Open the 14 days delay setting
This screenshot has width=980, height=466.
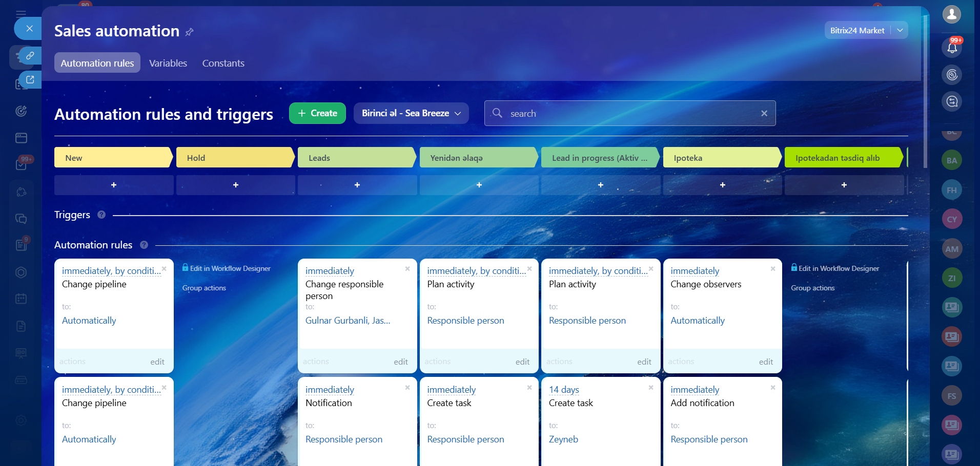click(564, 390)
